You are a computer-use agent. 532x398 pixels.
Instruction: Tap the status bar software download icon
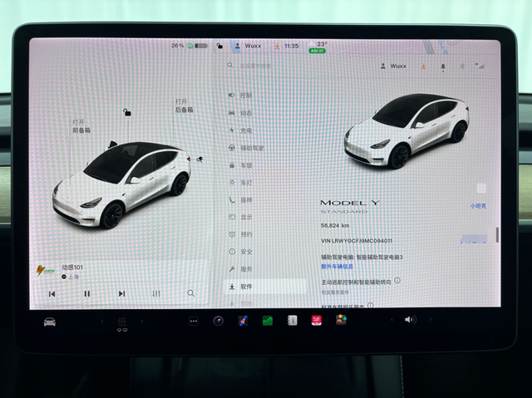click(277, 46)
